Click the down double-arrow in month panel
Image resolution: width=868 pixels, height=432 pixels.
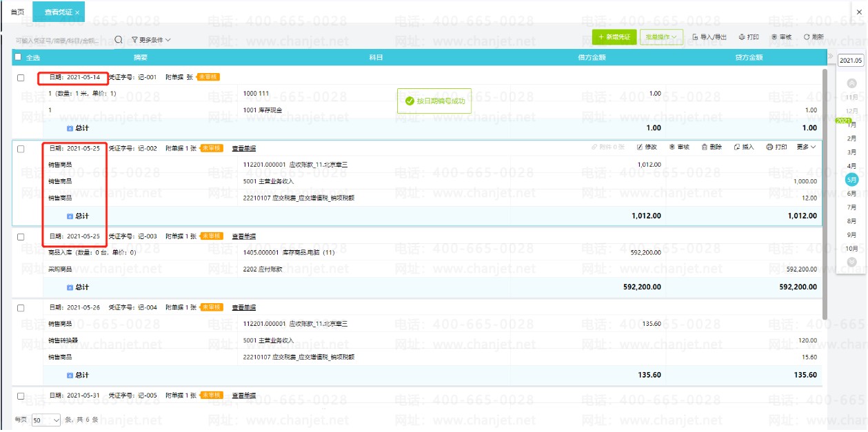click(x=852, y=262)
